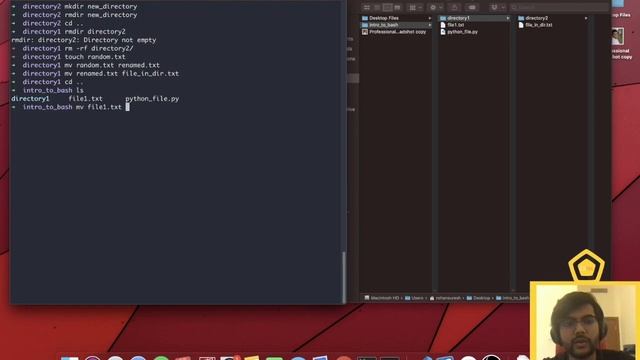
Task: Click intro_to_bash in the Finder path bar
Action: 513,298
